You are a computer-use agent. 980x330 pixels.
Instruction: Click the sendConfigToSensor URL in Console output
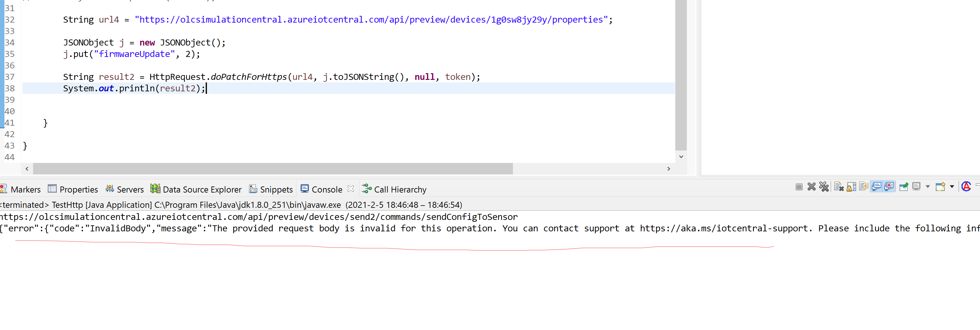(x=259, y=217)
